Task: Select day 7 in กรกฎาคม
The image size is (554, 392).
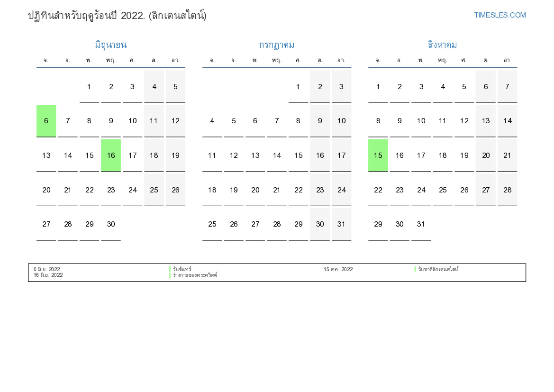Action: [277, 121]
